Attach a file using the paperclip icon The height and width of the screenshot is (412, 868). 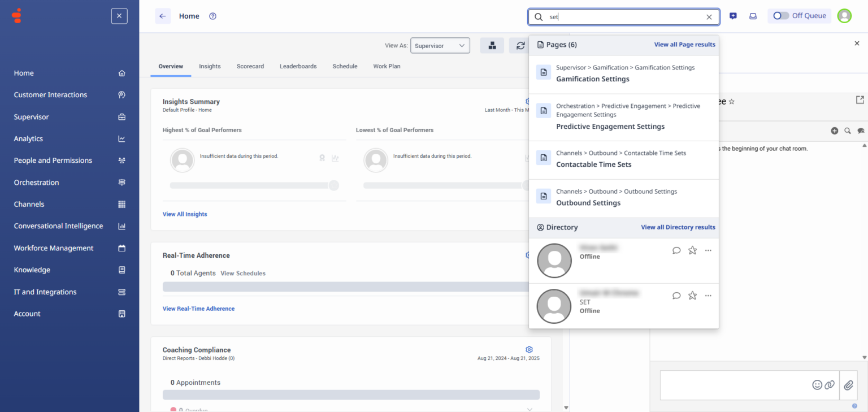point(848,385)
